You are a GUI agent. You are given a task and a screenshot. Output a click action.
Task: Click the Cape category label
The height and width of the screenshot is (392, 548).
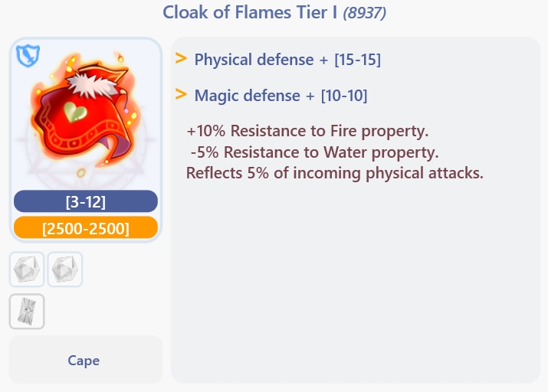84,361
